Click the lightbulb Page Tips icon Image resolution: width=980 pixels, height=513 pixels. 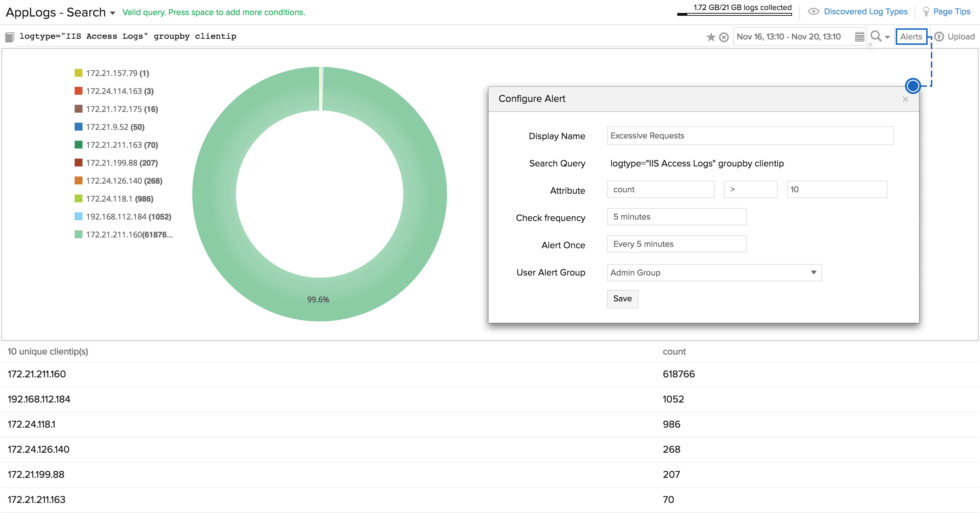[926, 12]
